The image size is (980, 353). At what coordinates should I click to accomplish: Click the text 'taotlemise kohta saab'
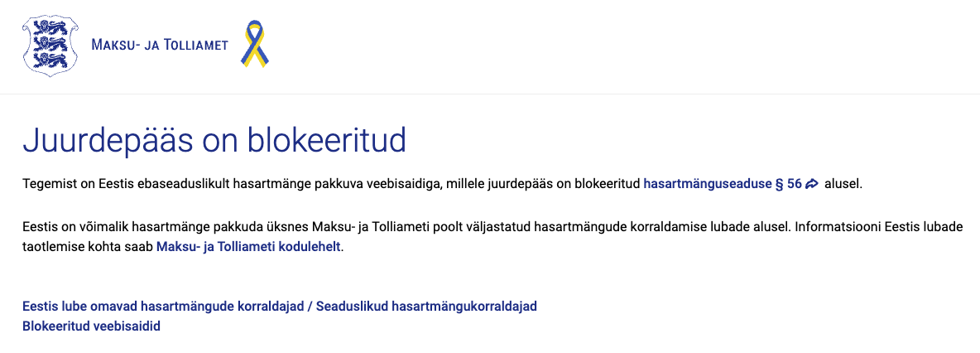(x=87, y=246)
